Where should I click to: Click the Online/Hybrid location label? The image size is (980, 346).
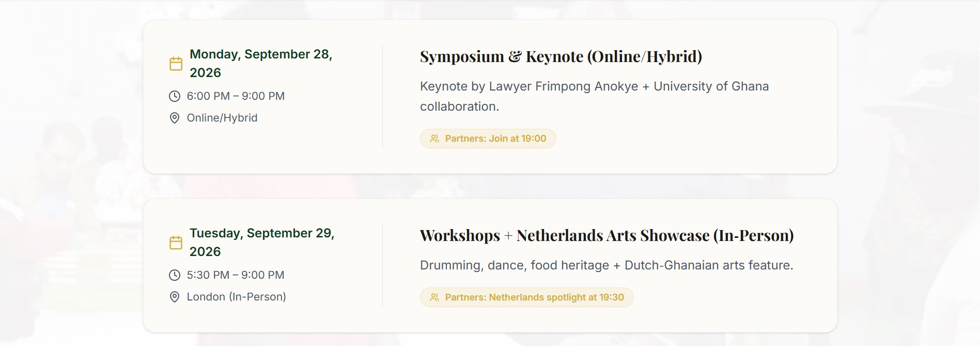[x=222, y=118]
